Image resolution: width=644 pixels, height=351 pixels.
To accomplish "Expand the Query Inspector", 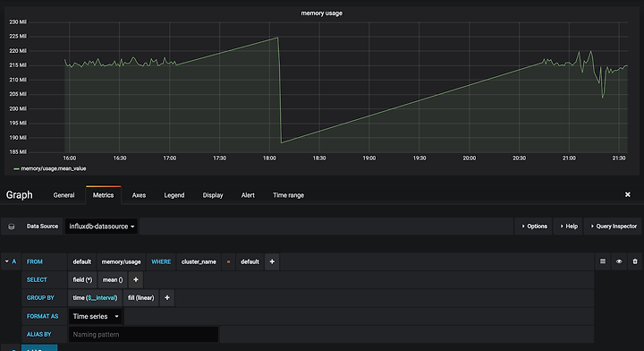I will 614,227.
